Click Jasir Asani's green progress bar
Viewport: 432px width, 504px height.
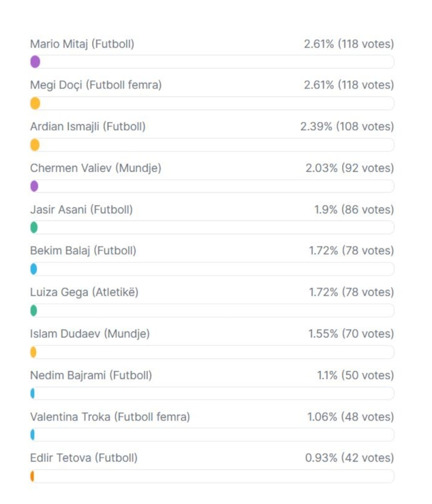click(34, 227)
